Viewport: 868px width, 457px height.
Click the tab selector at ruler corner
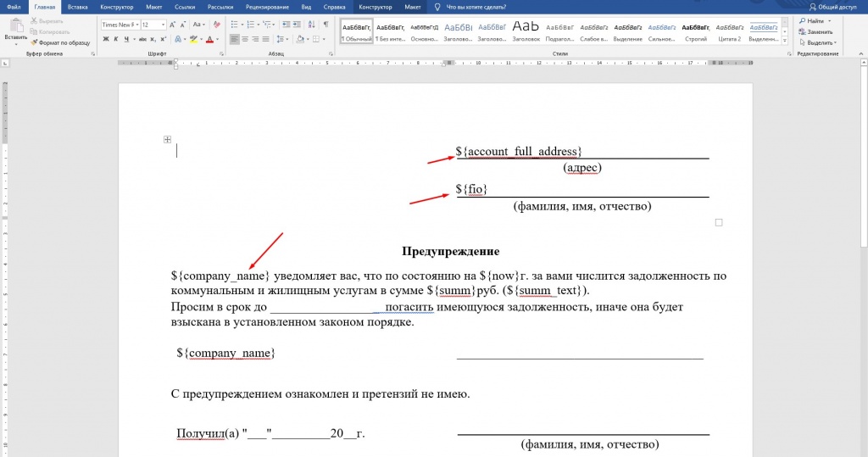5,63
